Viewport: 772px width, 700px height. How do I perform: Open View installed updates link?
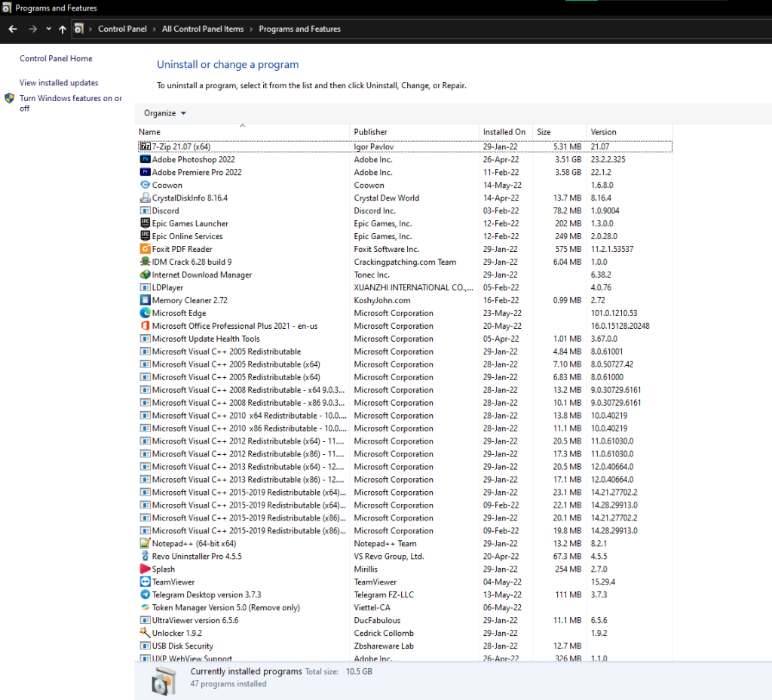[59, 83]
